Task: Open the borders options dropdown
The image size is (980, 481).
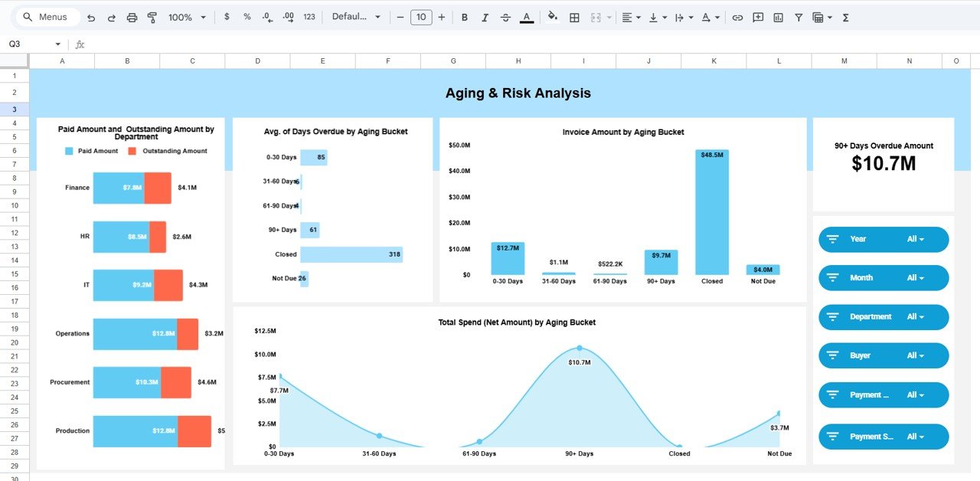Action: (574, 16)
